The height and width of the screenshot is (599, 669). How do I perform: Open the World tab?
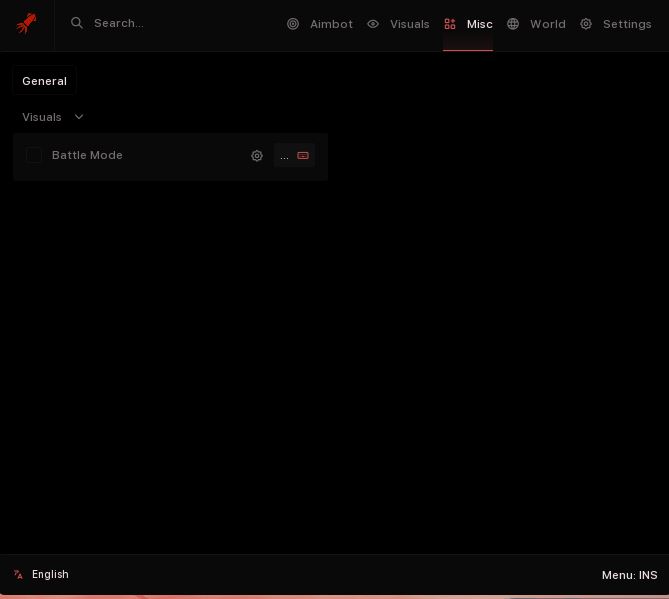pyautogui.click(x=548, y=24)
